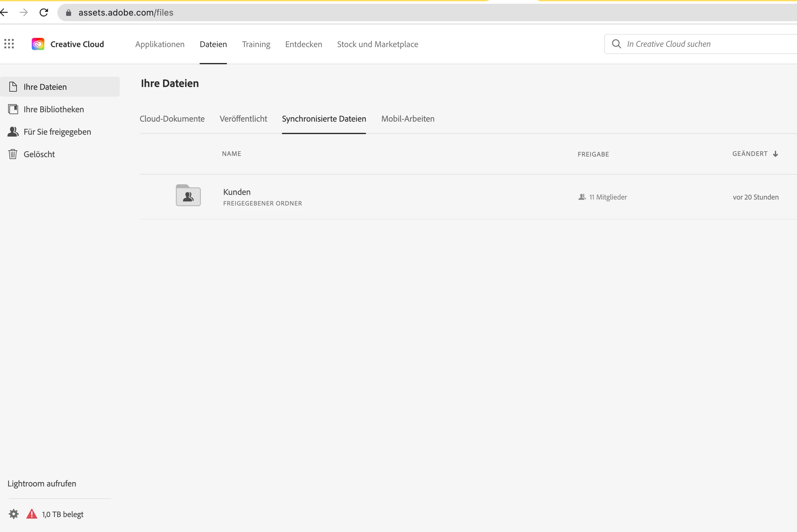Click the Gelöscht trash icon

point(13,154)
